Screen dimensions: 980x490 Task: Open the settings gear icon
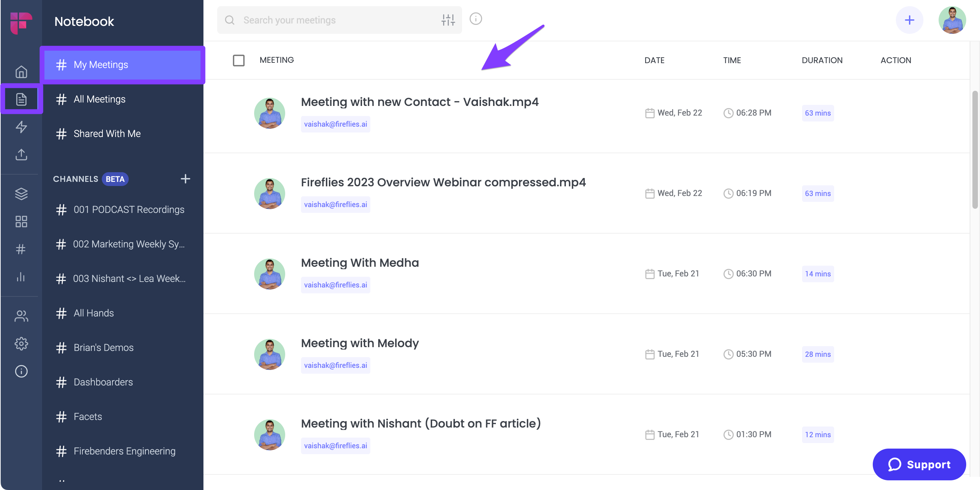coord(21,343)
